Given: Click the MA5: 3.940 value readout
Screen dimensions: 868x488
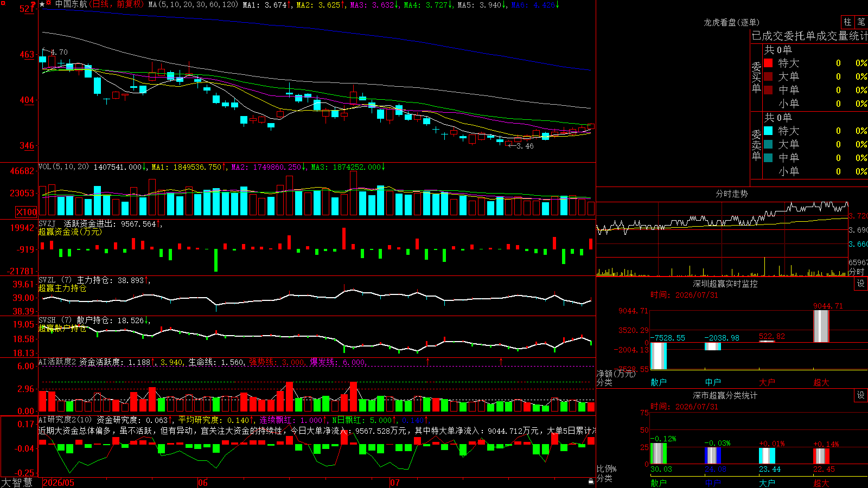Looking at the screenshot, I should point(480,4).
